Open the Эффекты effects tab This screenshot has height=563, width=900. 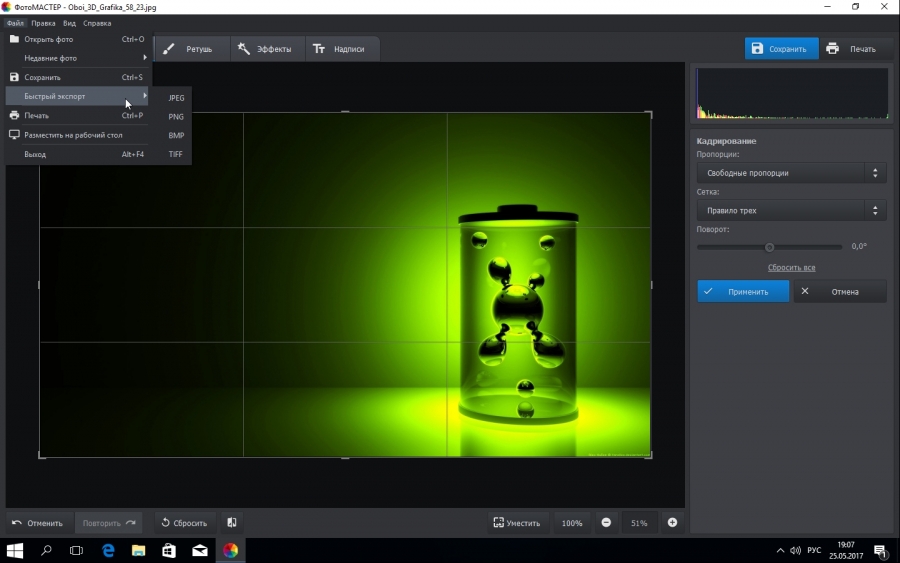[x=264, y=48]
